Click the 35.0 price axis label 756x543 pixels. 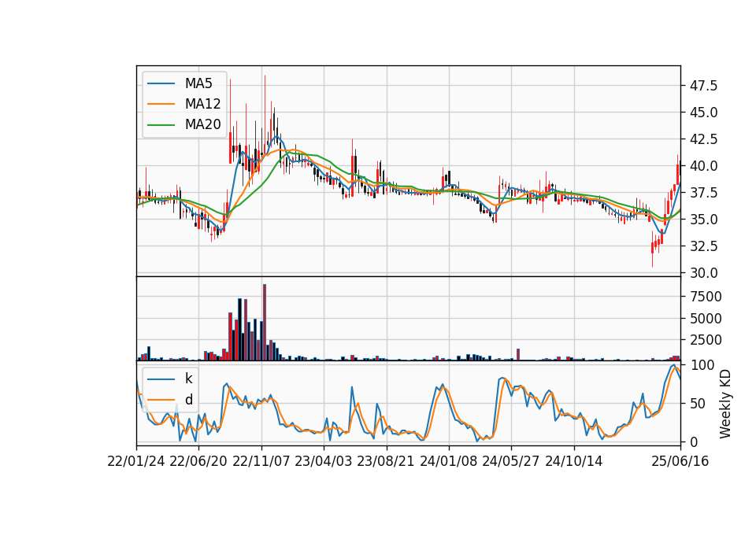704,220
